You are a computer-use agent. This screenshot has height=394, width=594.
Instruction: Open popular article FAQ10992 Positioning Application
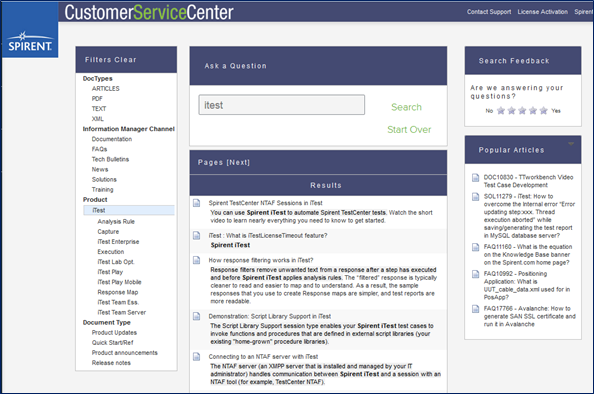[x=527, y=286]
